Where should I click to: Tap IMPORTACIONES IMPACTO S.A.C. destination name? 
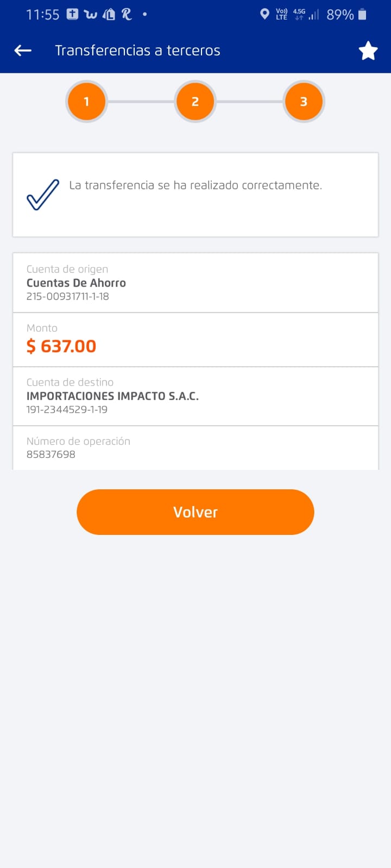112,396
